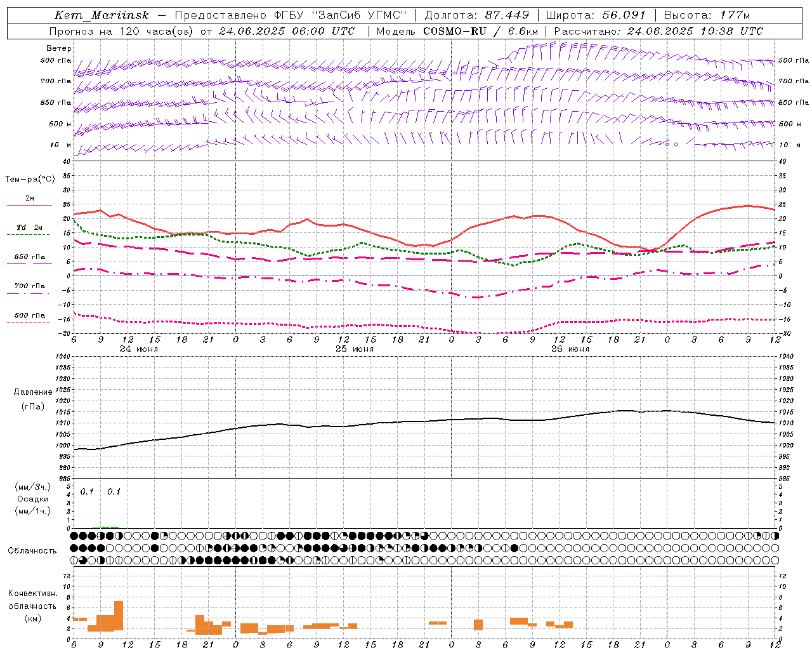Click the provider text ФГБУ "ЗапСиб УГМС"

click(x=339, y=15)
